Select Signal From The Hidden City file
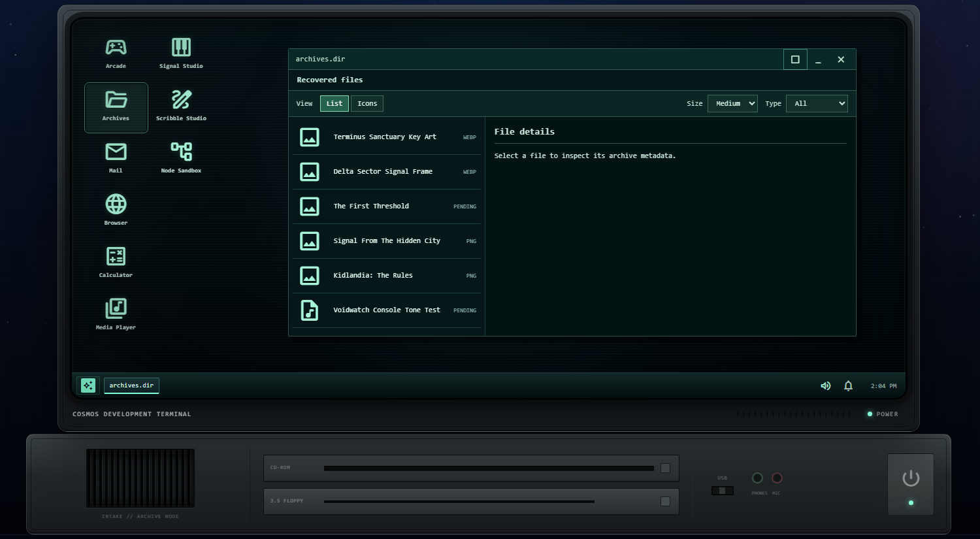Image resolution: width=980 pixels, height=539 pixels. click(387, 241)
